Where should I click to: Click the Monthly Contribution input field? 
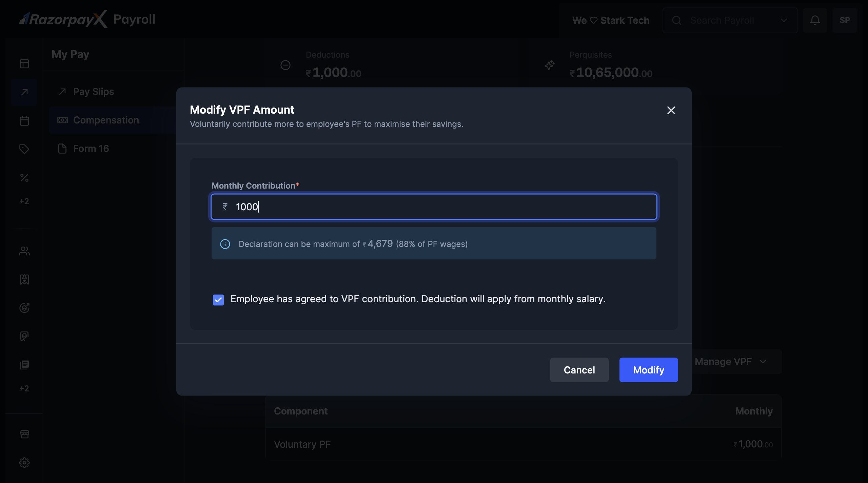point(434,207)
